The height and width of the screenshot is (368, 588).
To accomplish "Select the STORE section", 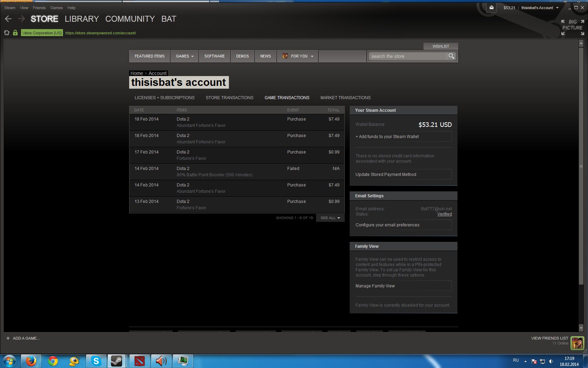I will pos(44,19).
